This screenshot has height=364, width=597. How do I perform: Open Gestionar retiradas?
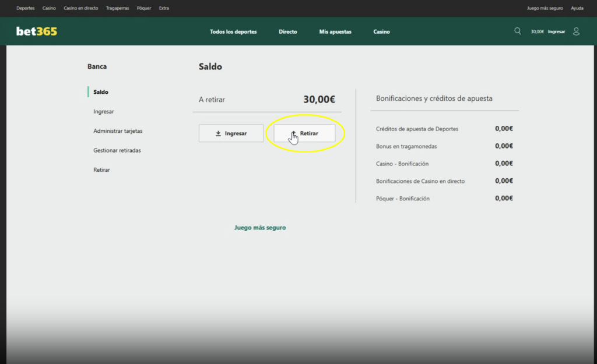pos(117,150)
